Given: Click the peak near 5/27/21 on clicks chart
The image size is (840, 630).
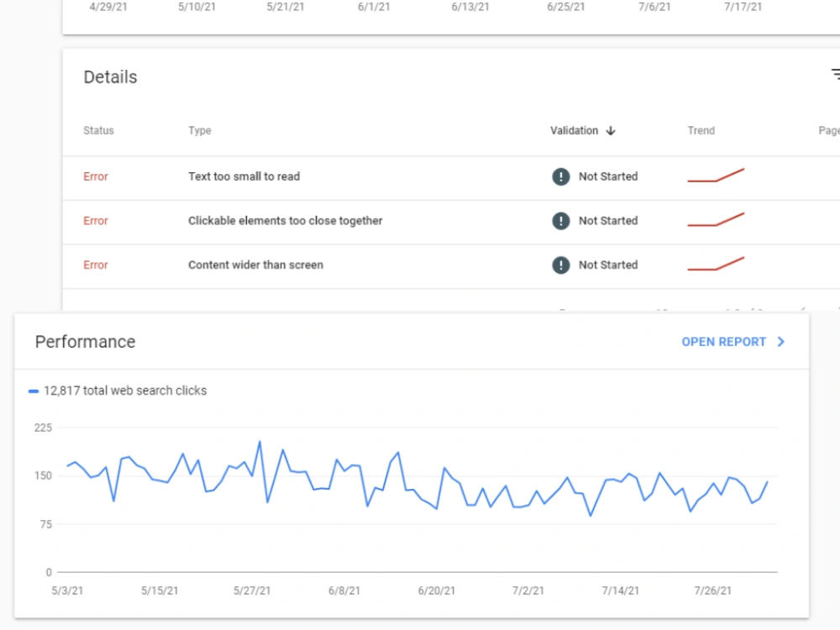Looking at the screenshot, I should click(x=260, y=442).
